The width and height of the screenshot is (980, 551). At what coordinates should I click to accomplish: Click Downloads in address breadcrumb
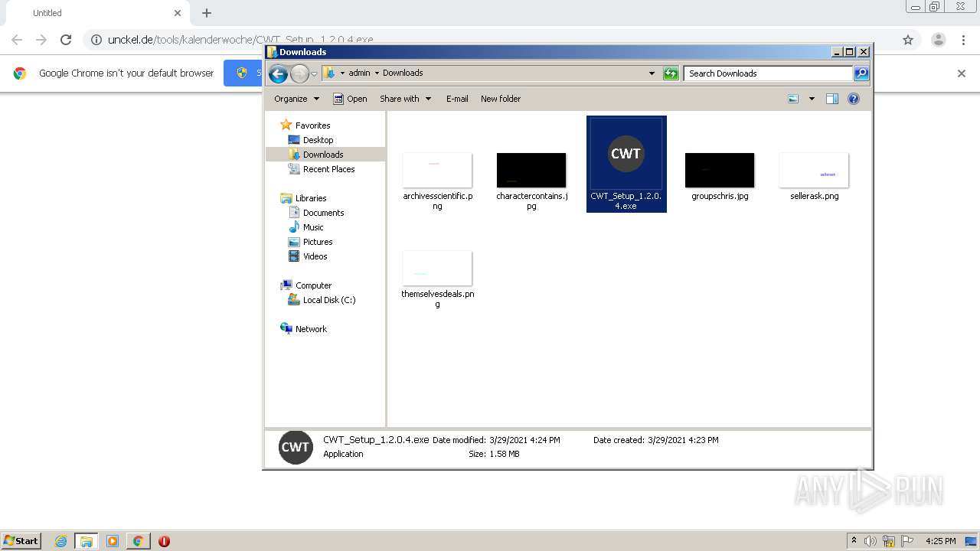(x=403, y=73)
